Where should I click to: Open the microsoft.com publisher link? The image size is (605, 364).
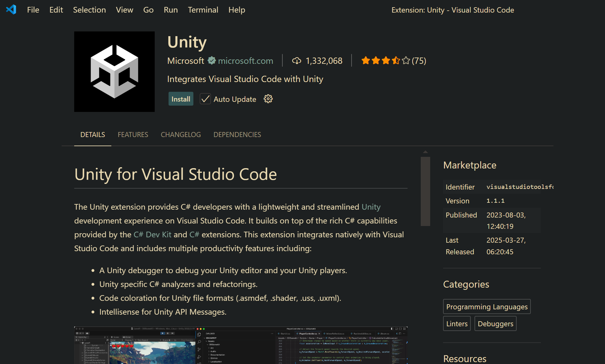click(246, 61)
